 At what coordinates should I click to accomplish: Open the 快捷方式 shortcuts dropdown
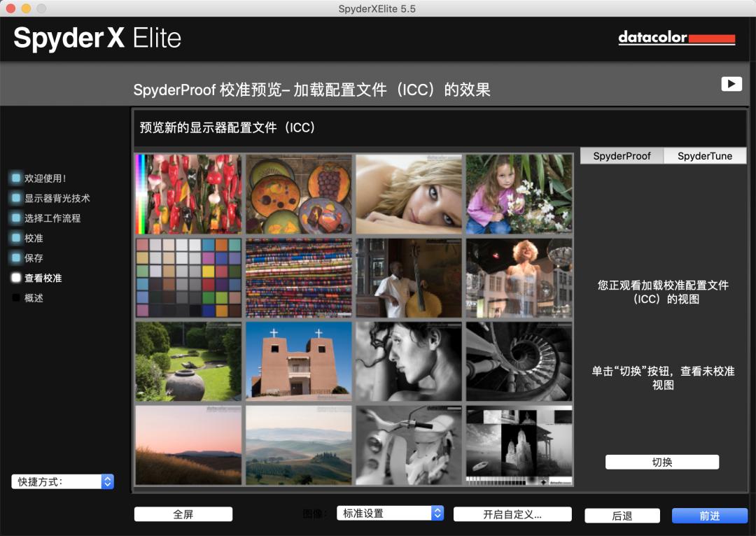(63, 481)
